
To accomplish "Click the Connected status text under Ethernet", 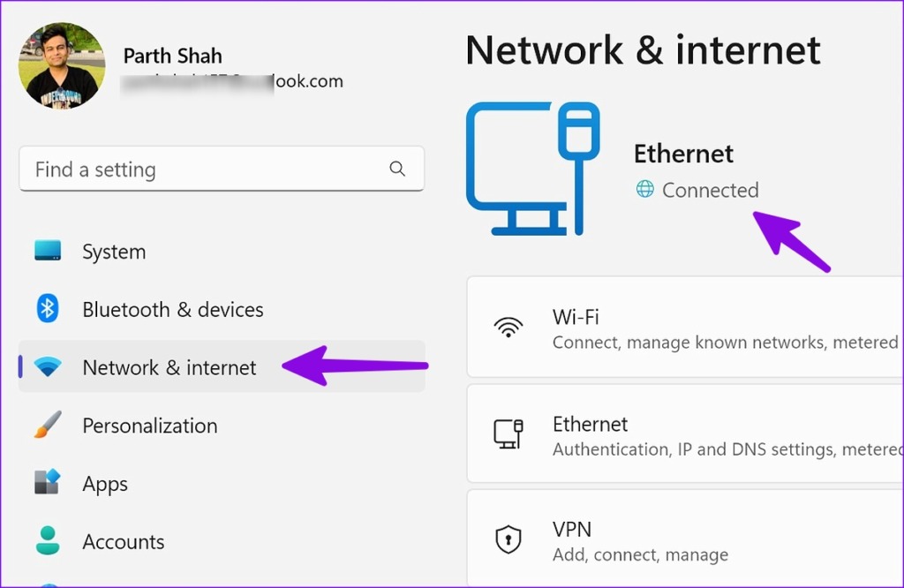I will (709, 190).
